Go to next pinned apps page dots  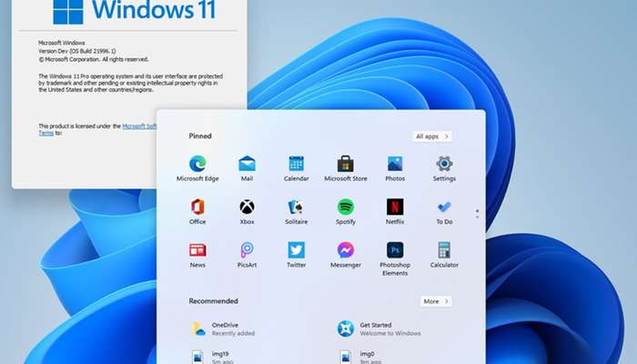tap(477, 214)
